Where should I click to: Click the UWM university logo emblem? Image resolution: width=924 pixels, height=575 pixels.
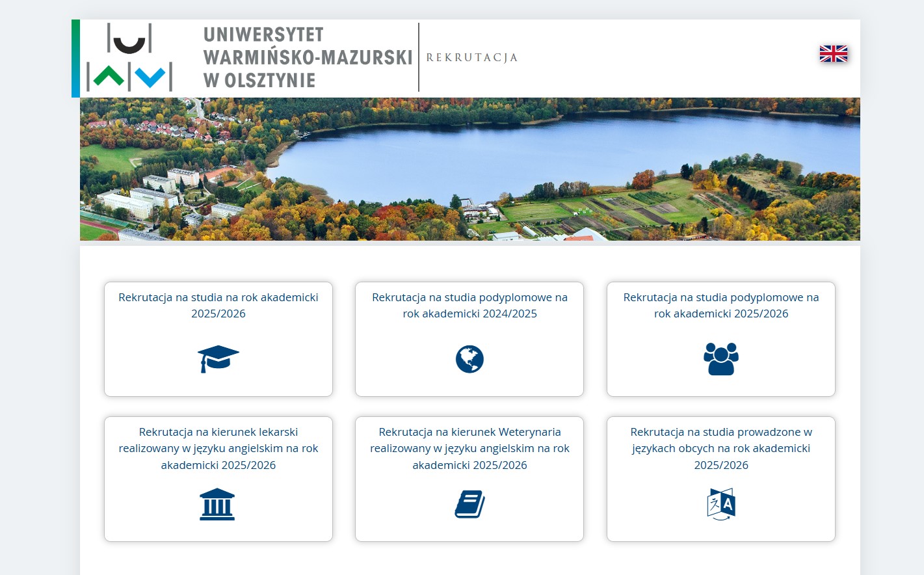click(x=129, y=57)
